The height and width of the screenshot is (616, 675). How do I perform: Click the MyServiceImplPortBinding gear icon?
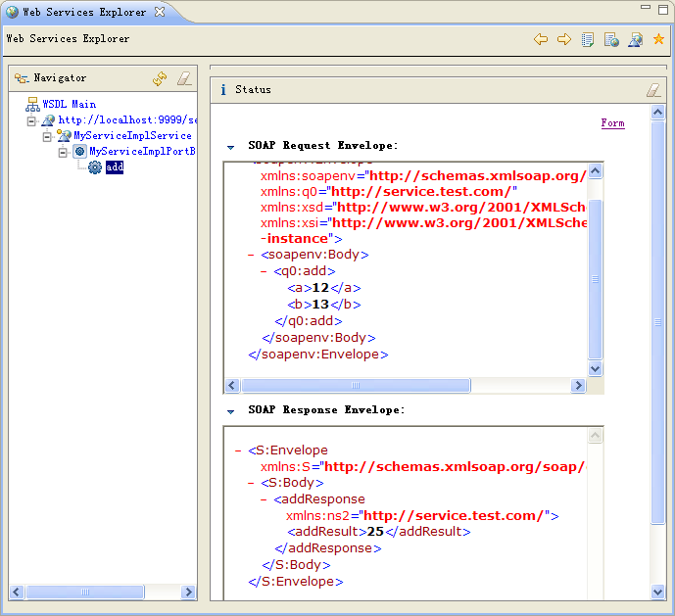(x=79, y=151)
